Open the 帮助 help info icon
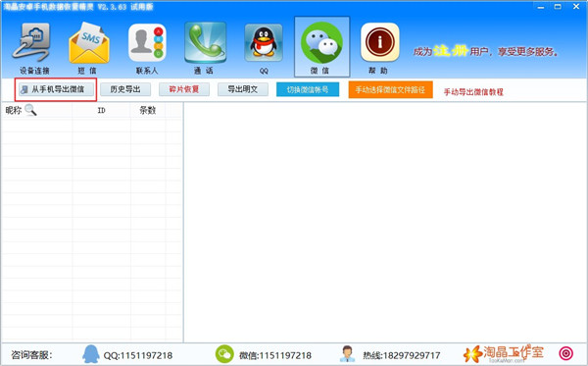Viewport: 588px width, 366px height. click(379, 42)
